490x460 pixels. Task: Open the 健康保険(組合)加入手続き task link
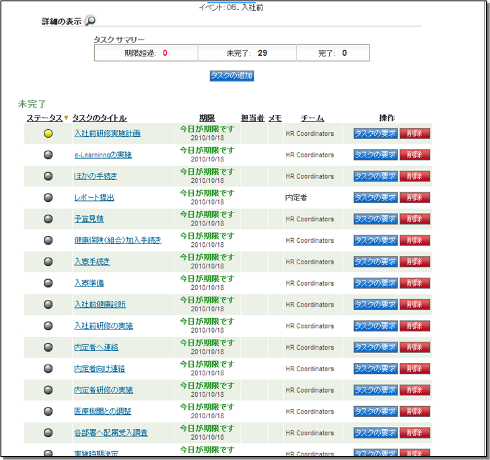click(118, 240)
